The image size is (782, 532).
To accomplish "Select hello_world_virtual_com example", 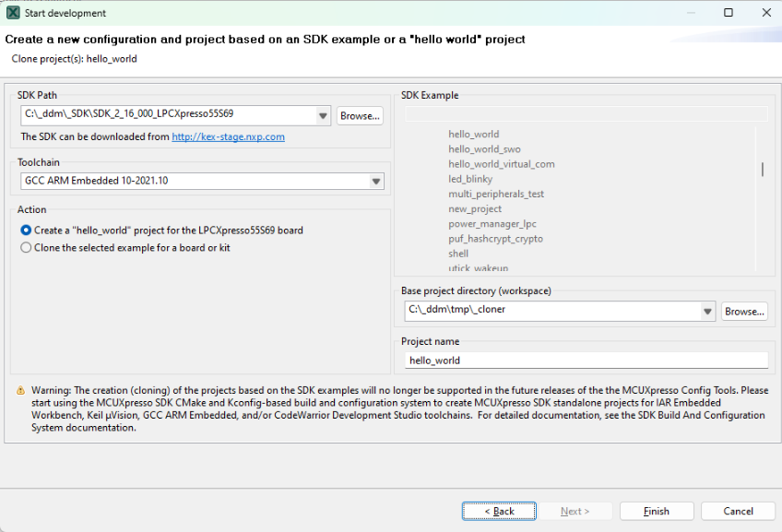I will (502, 164).
